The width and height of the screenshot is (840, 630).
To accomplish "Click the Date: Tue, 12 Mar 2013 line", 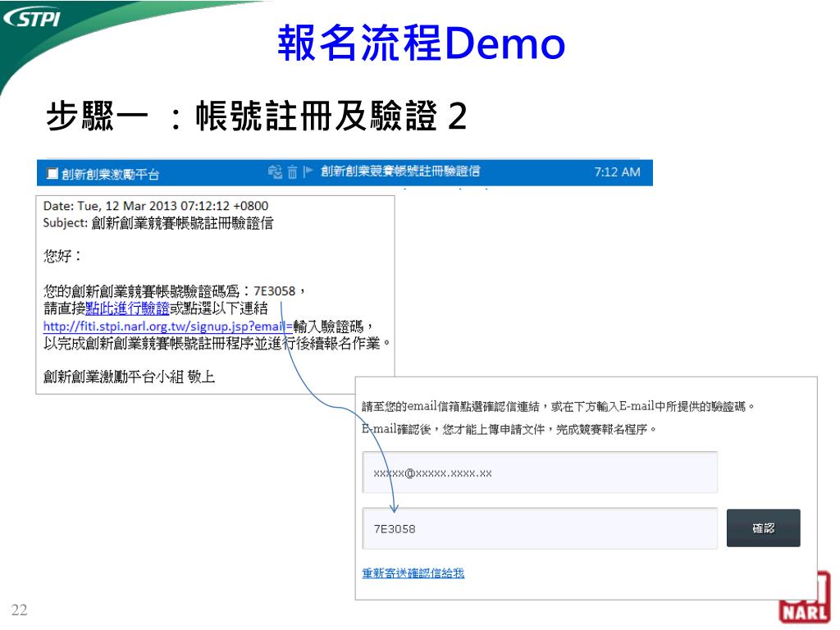I will pos(156,206).
